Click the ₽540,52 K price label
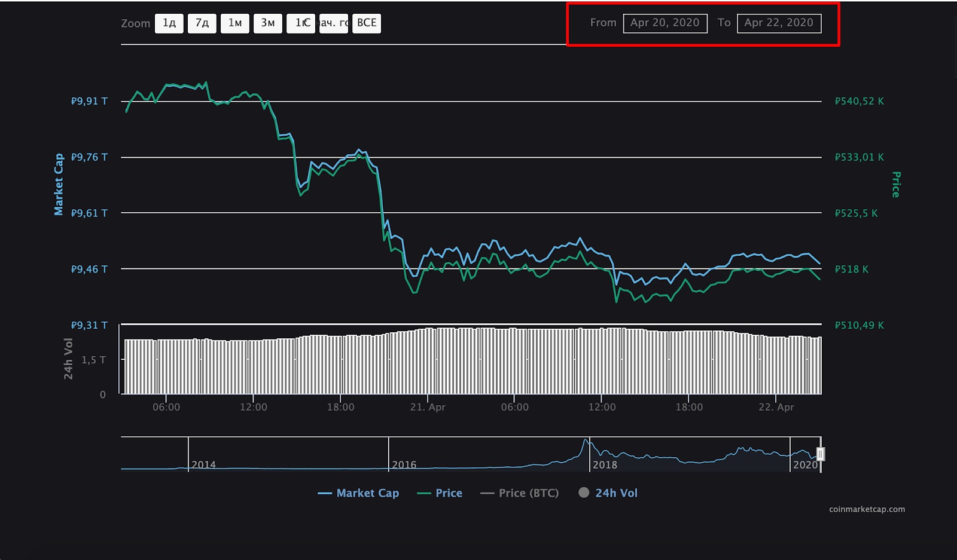The image size is (957, 560). [860, 101]
